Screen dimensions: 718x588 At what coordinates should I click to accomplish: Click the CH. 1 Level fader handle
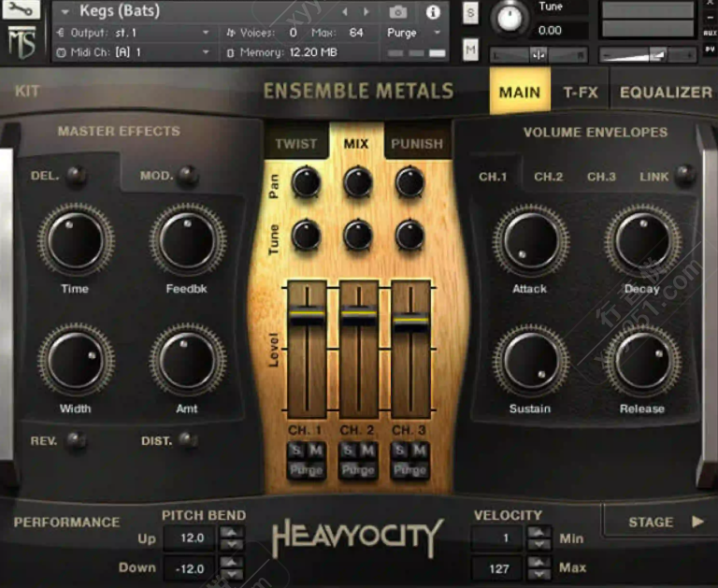(x=307, y=315)
